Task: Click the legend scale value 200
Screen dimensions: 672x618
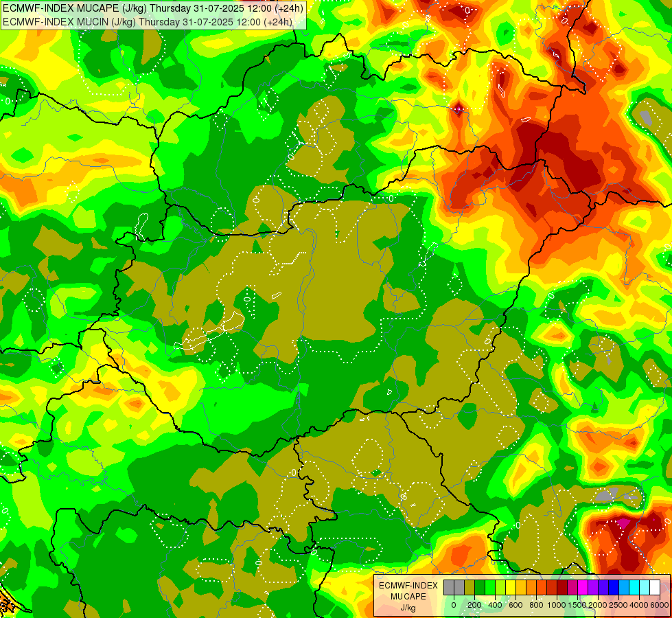Action: (474, 605)
